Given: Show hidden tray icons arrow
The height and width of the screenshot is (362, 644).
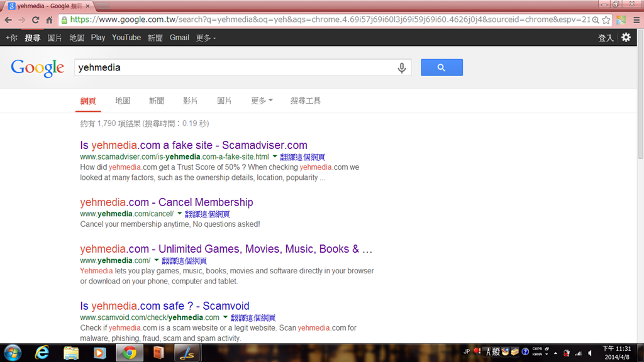Looking at the screenshot, I should pyautogui.click(x=555, y=353).
